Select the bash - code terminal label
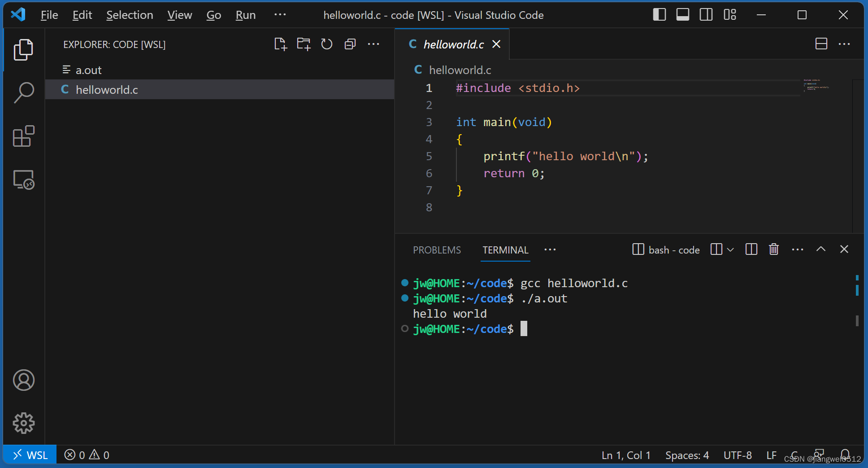This screenshot has width=868, height=468. click(x=666, y=249)
